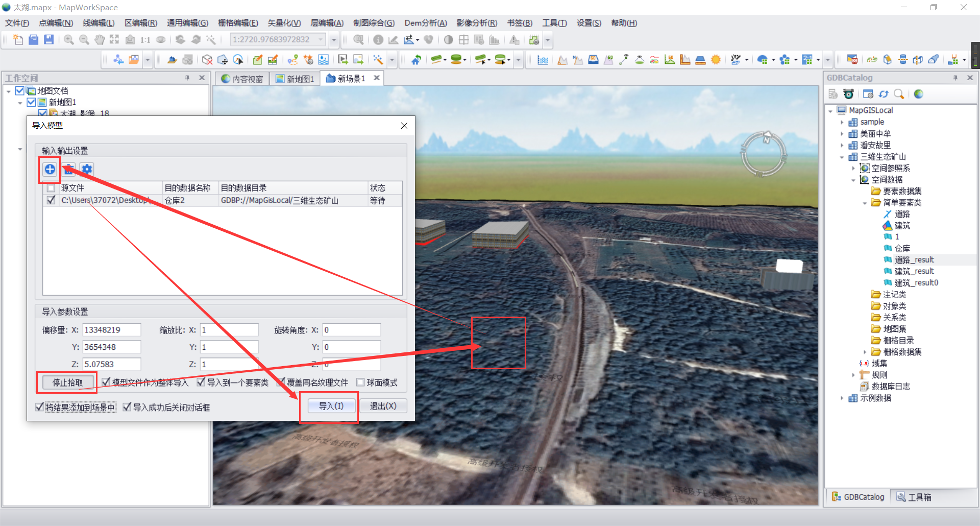The width and height of the screenshot is (980, 526).
Task: Click the refresh icon in GDBCatalog toolbar
Action: pyautogui.click(x=884, y=94)
